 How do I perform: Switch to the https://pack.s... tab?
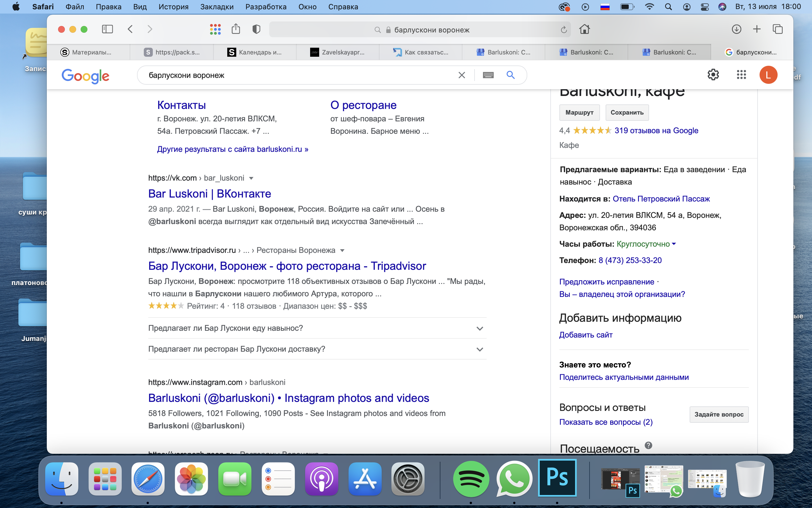click(171, 52)
